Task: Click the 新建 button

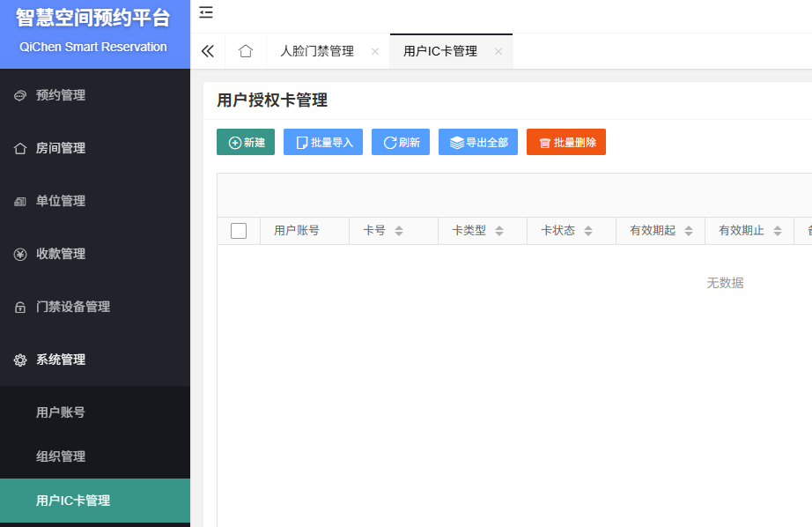Action: click(246, 142)
